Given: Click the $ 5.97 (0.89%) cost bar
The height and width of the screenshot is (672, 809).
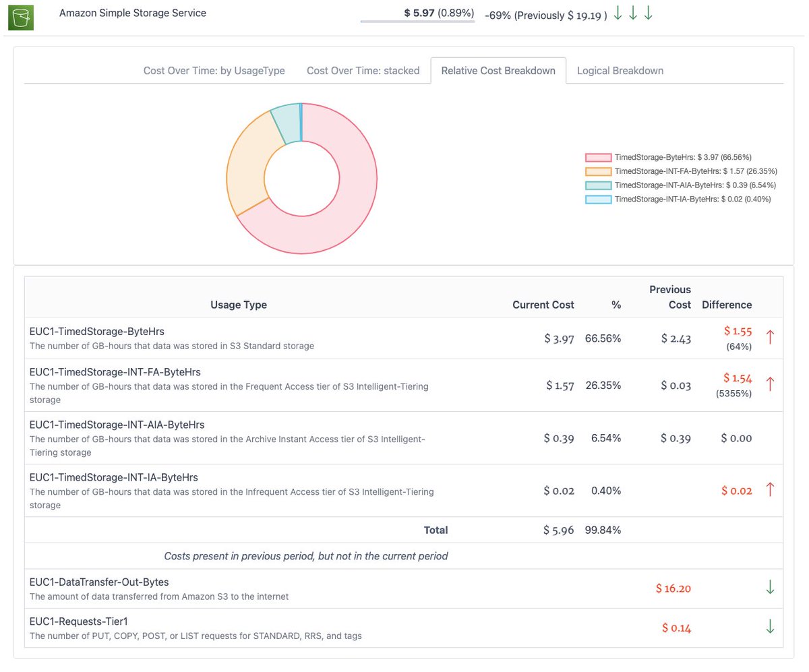Looking at the screenshot, I should [x=418, y=15].
